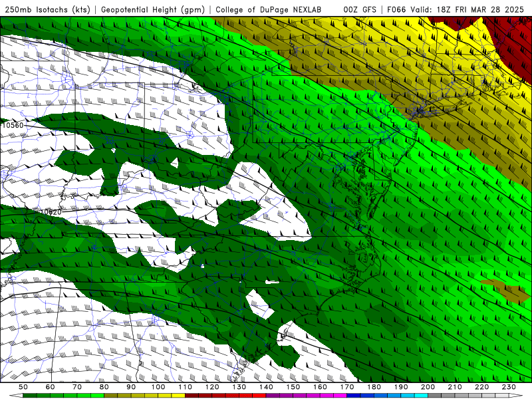
Task: Click the 60 label on the color bar
Action: coord(50,387)
